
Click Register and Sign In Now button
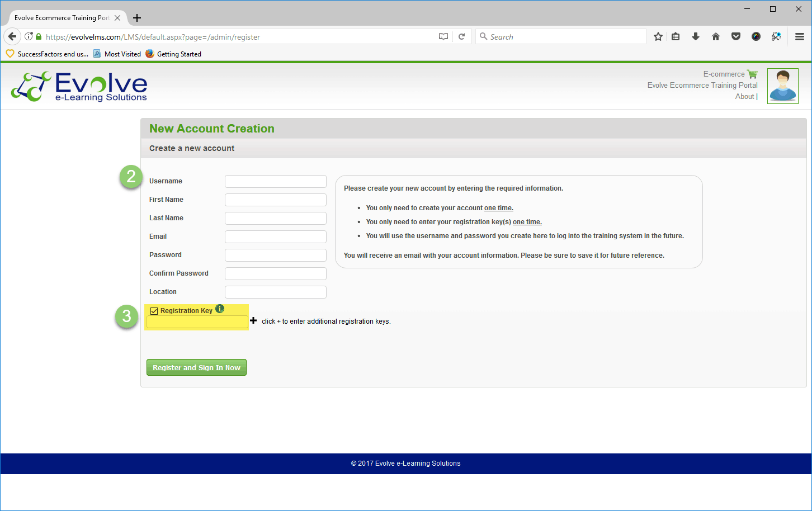196,367
